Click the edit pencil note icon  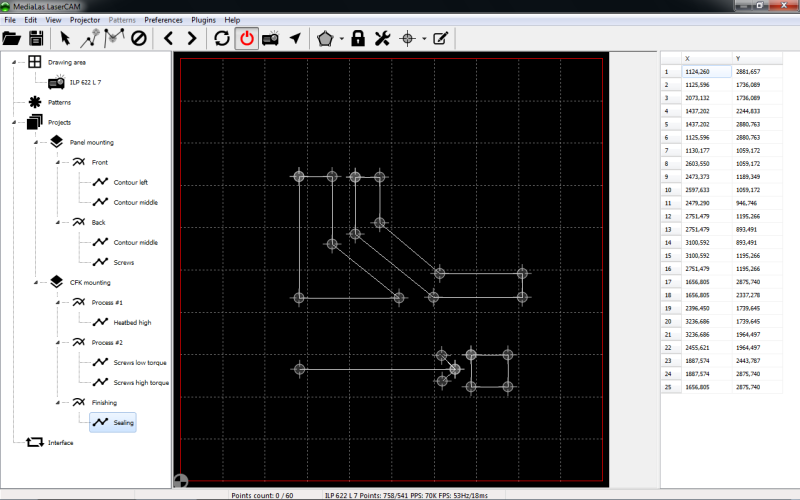pyautogui.click(x=440, y=39)
